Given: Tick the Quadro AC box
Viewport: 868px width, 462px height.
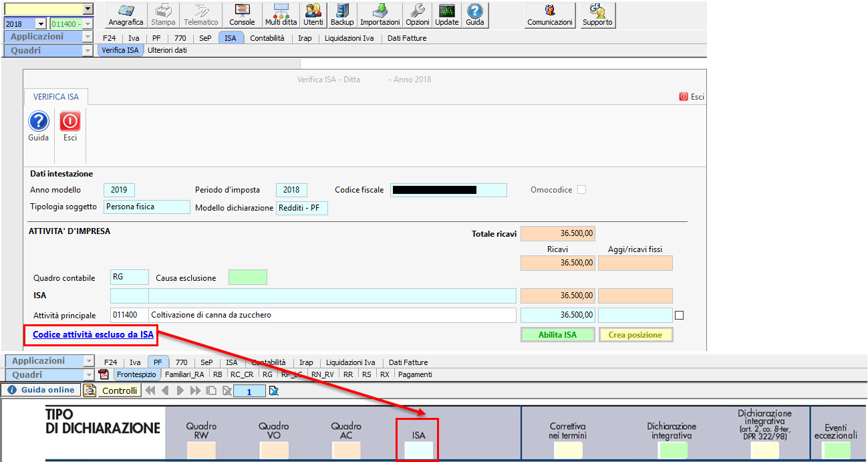Looking at the screenshot, I should coord(347,450).
